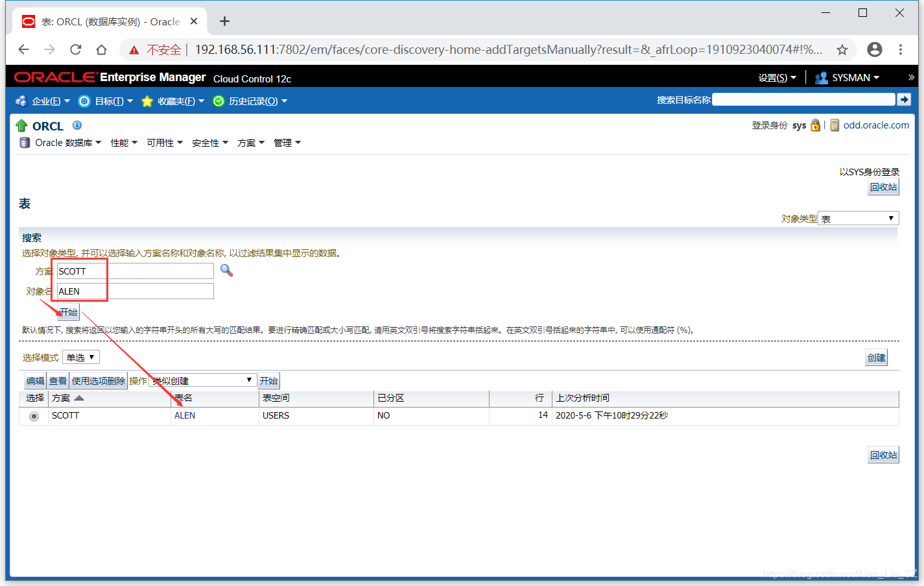Screen dimensions: 924x586
Task: Open the 选择模式 selection mode dropdown
Action: coord(80,358)
